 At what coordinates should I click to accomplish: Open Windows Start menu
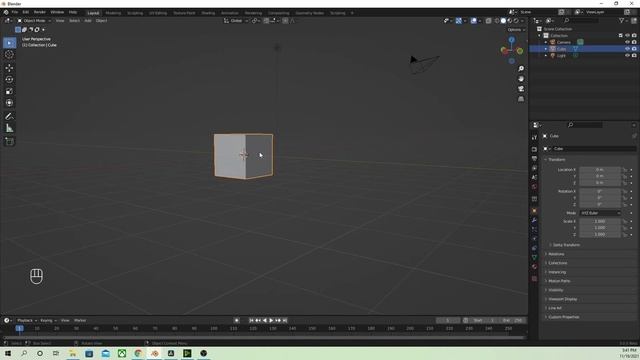pyautogui.click(x=7, y=353)
